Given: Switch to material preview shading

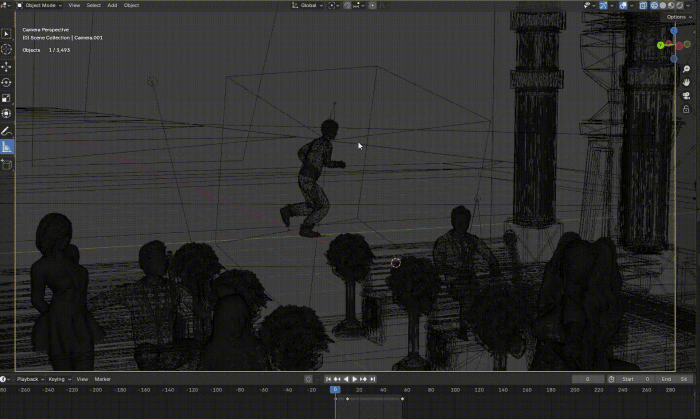Looking at the screenshot, I should click(x=671, y=5).
